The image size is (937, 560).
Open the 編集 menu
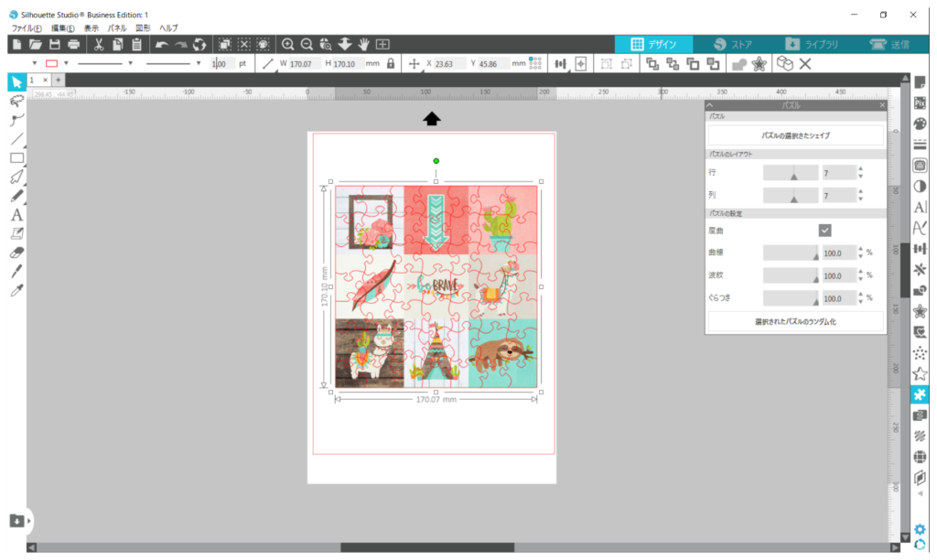coord(63,28)
